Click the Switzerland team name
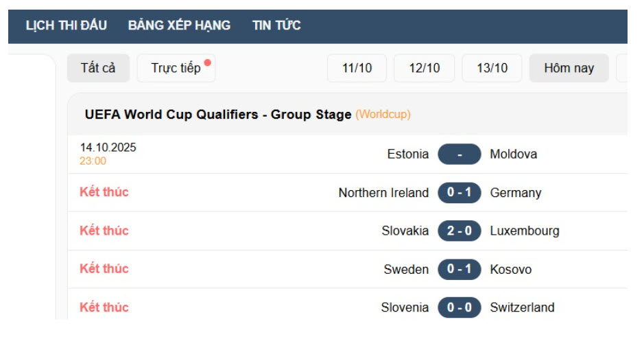Screen dimensions: 644x337 pyautogui.click(x=522, y=307)
